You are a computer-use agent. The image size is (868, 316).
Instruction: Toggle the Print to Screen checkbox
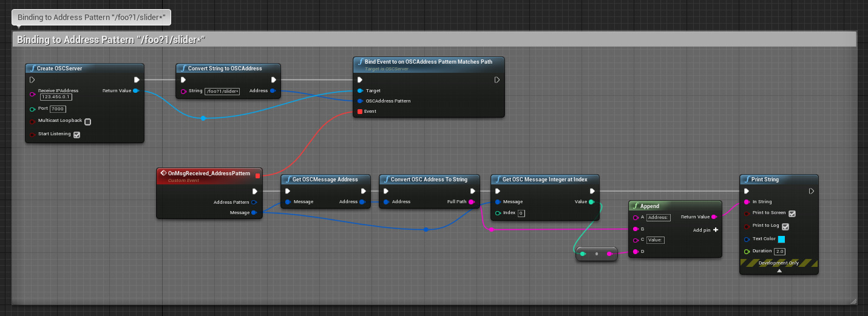(792, 213)
